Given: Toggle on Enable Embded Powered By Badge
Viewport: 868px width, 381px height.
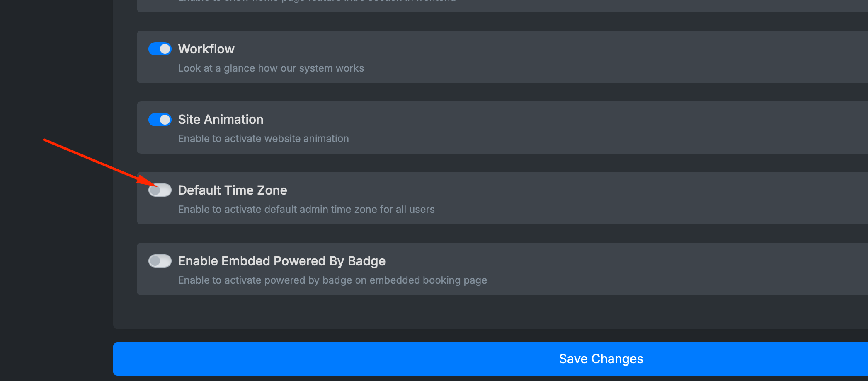Looking at the screenshot, I should 160,261.
